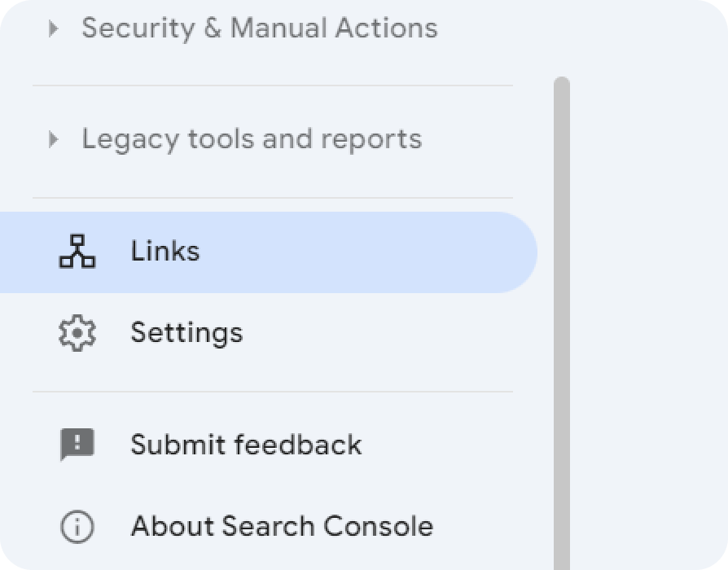Viewport: 728px width, 570px height.
Task: Expand Security & Manual Actions triangle arrow
Action: point(54,28)
